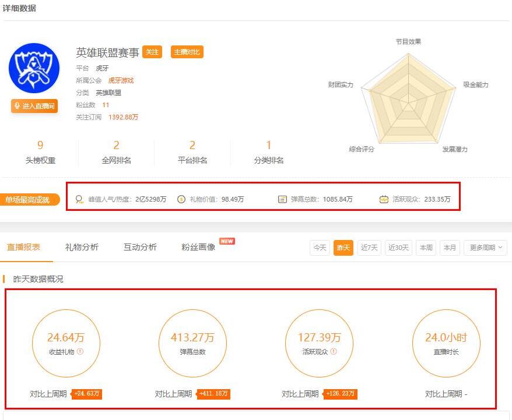Click the radar chart 节目效果 vertex
The height and width of the screenshot is (420, 512).
point(408,54)
